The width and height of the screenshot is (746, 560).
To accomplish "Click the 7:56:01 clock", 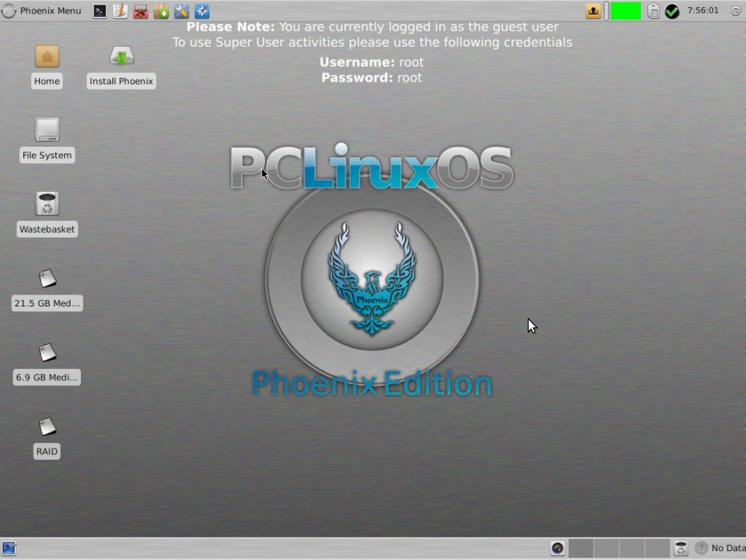I will point(703,10).
